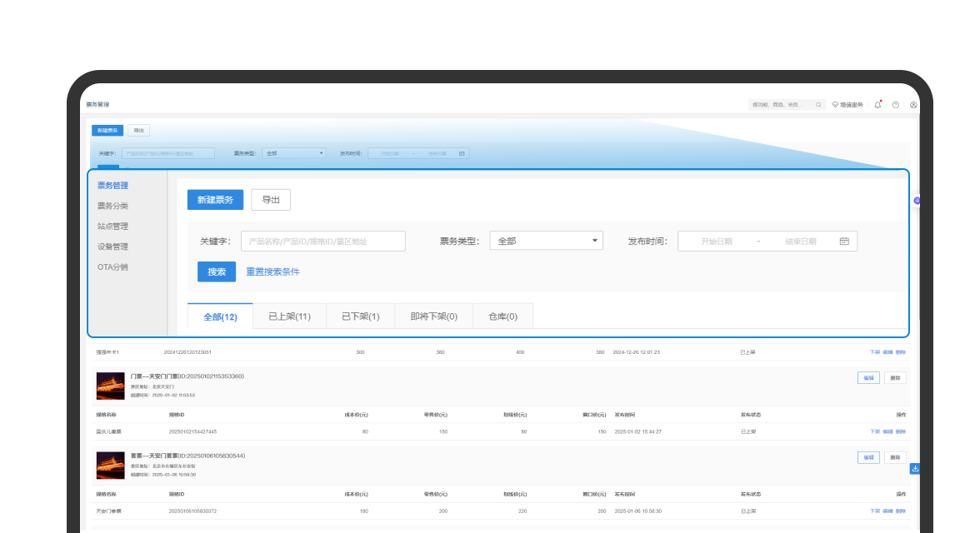Click 编辑 button for 套票—天安门套票
The width and height of the screenshot is (980, 533).
(868, 457)
